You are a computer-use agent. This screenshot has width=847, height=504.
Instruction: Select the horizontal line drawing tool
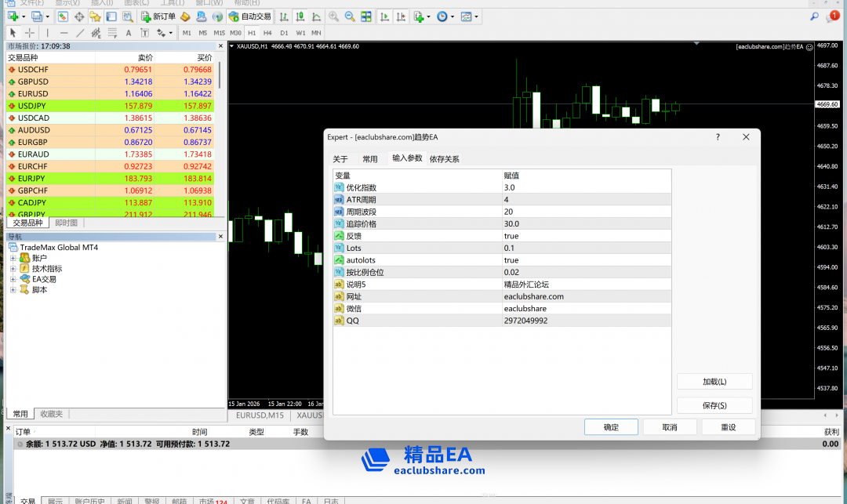[x=64, y=33]
